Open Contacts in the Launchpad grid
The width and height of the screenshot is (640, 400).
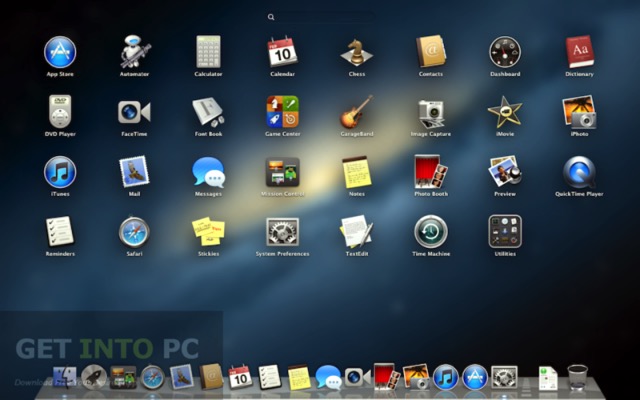[x=431, y=52]
